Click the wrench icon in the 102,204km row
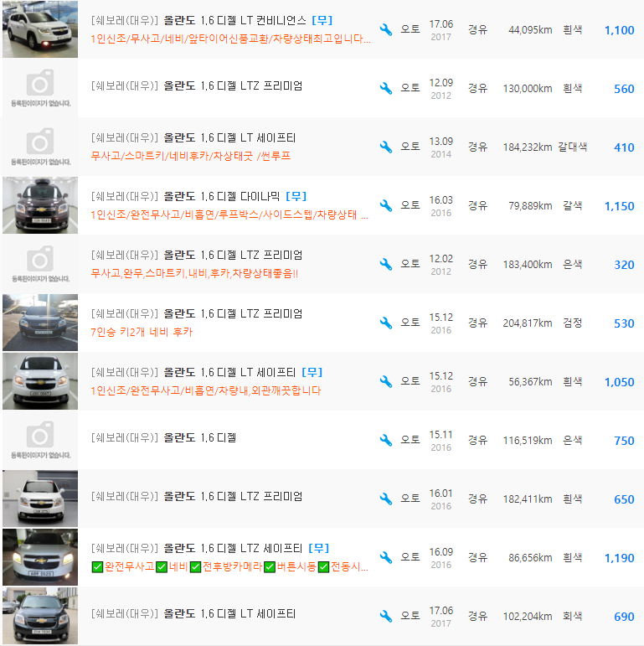This screenshot has width=644, height=646. [x=386, y=616]
